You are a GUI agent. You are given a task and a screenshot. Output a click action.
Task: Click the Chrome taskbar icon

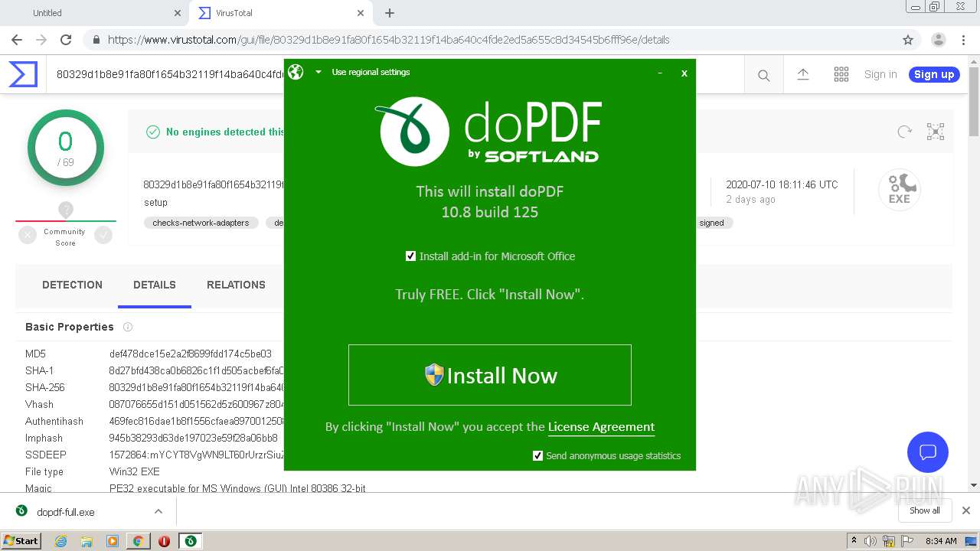[x=139, y=541]
